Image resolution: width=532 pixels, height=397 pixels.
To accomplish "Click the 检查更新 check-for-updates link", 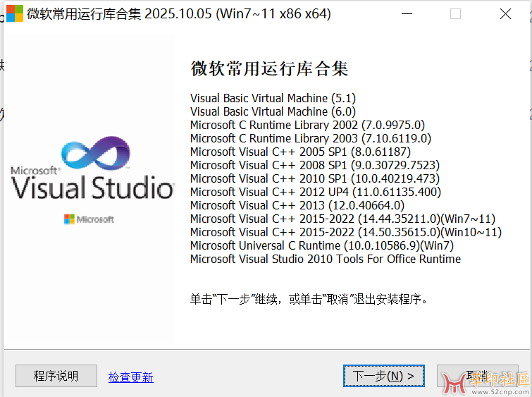I will pyautogui.click(x=130, y=377).
